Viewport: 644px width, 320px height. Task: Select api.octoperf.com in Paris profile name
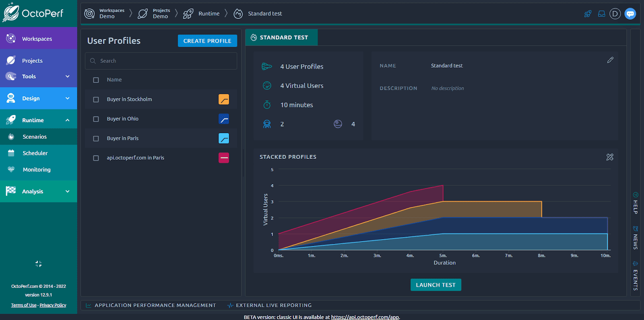coord(135,158)
